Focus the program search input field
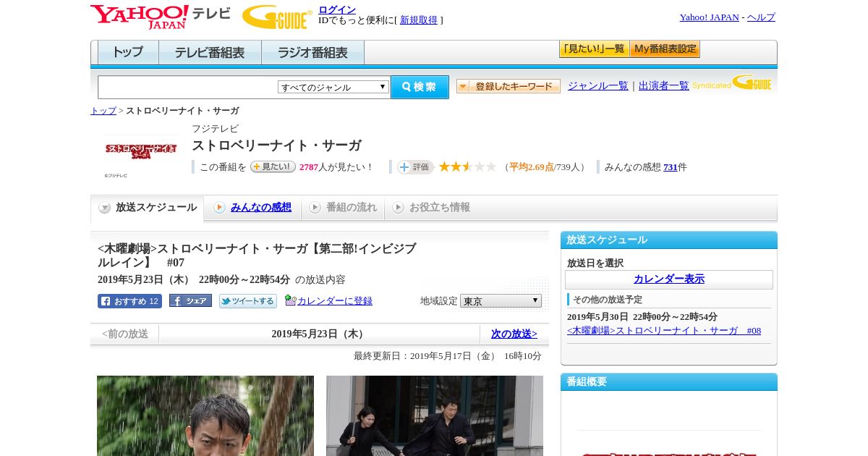The image size is (868, 456). click(188, 87)
